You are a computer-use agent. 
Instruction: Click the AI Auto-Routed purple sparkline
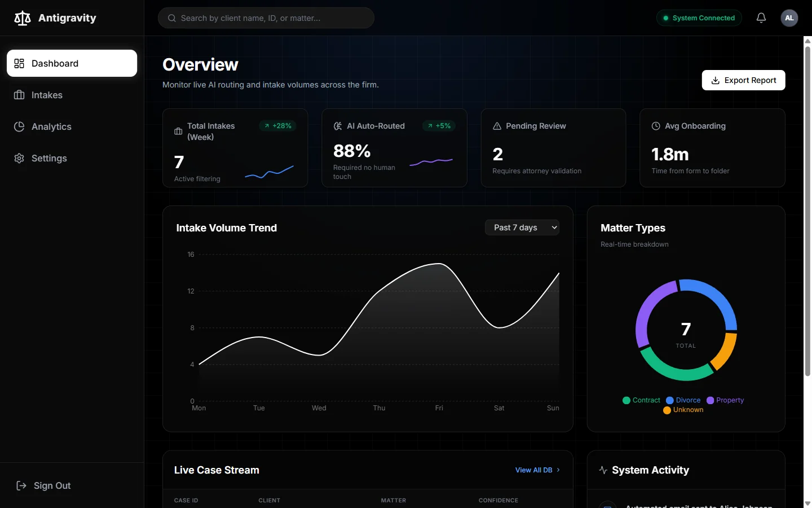click(431, 162)
